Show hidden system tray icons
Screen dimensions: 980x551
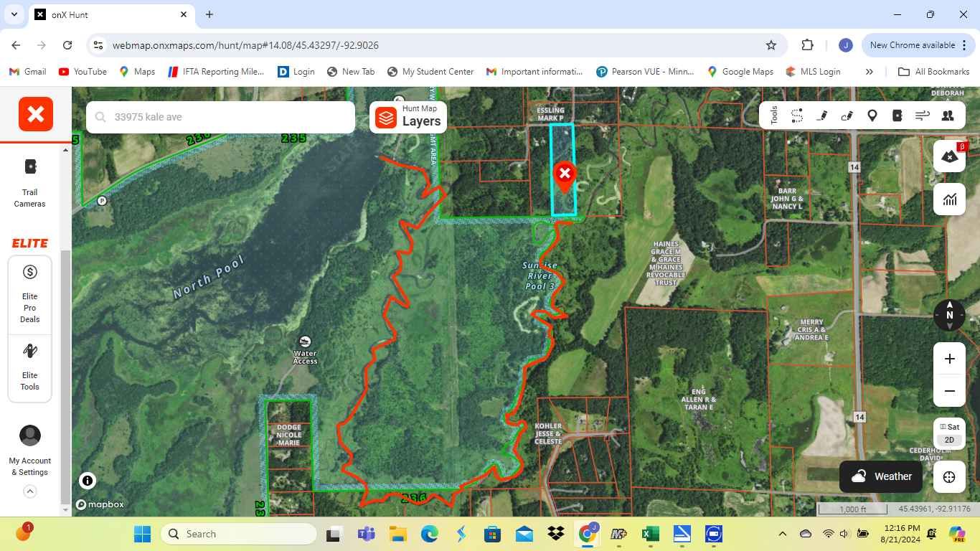tap(783, 534)
